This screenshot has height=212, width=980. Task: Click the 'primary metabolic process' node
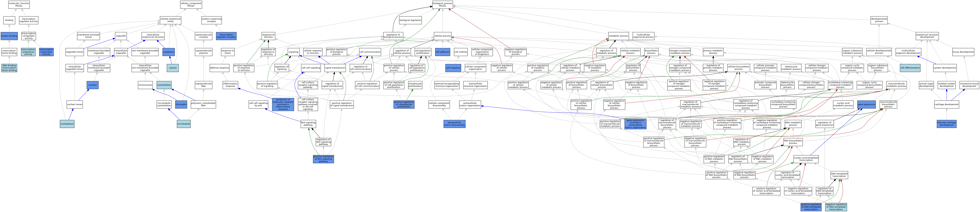[x=713, y=52]
